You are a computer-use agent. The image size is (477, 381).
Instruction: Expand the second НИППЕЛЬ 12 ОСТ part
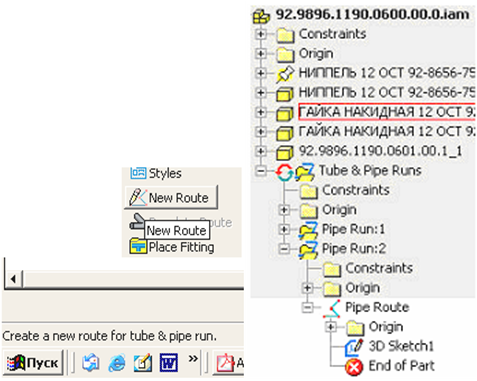261,92
